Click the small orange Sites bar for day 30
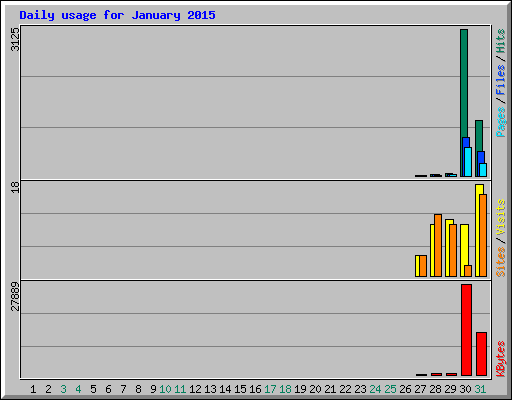512x400 pixels. [x=468, y=271]
